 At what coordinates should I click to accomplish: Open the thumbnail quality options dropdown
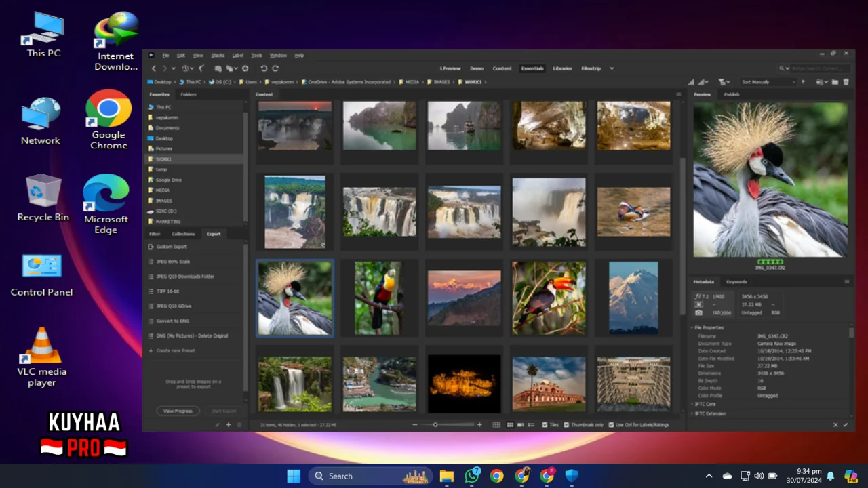pos(704,82)
